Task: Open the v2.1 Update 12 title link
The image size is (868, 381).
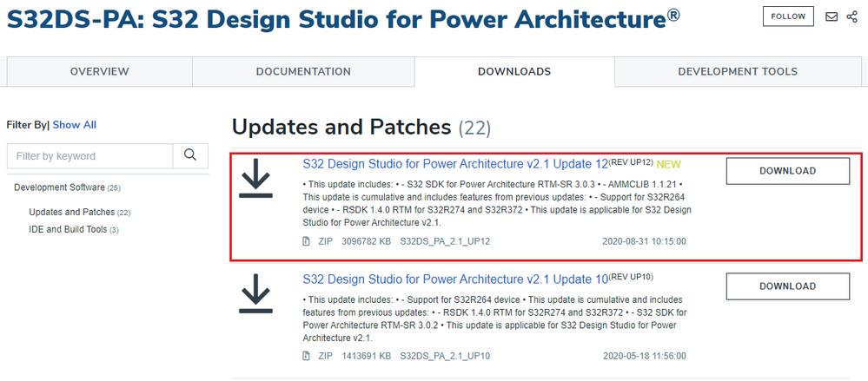Action: [455, 164]
